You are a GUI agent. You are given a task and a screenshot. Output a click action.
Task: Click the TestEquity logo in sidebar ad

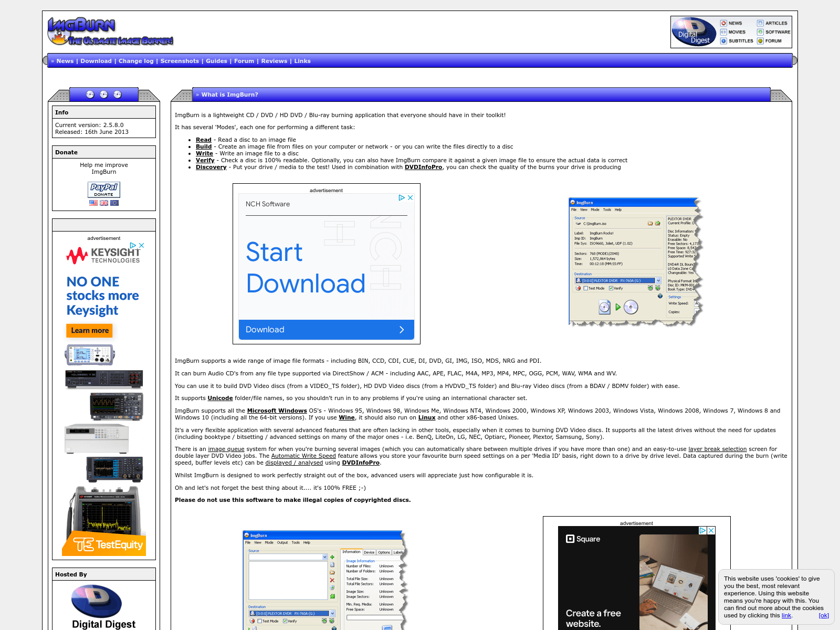click(108, 544)
